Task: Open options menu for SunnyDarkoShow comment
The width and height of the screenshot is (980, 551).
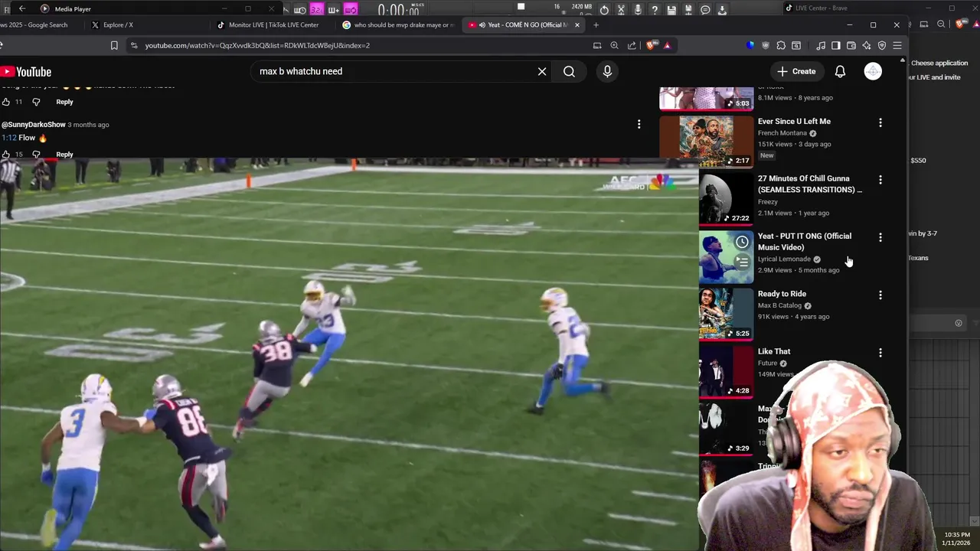Action: tap(639, 124)
